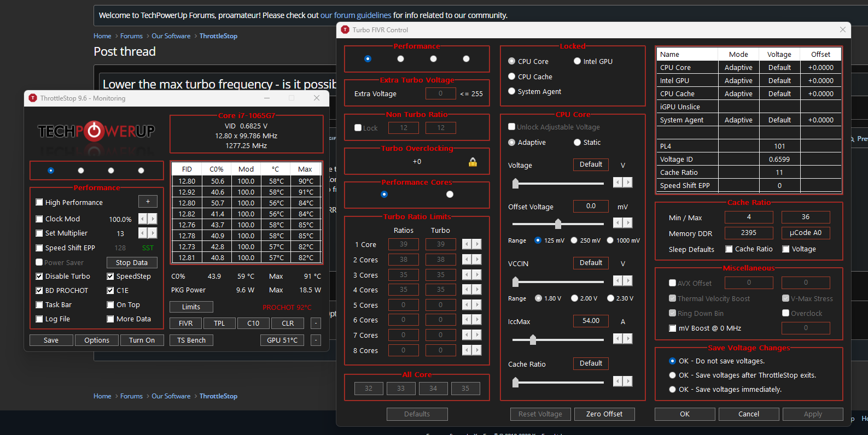Viewport: 868px width, 435px height.
Task: Click Stop Data button
Action: click(132, 262)
